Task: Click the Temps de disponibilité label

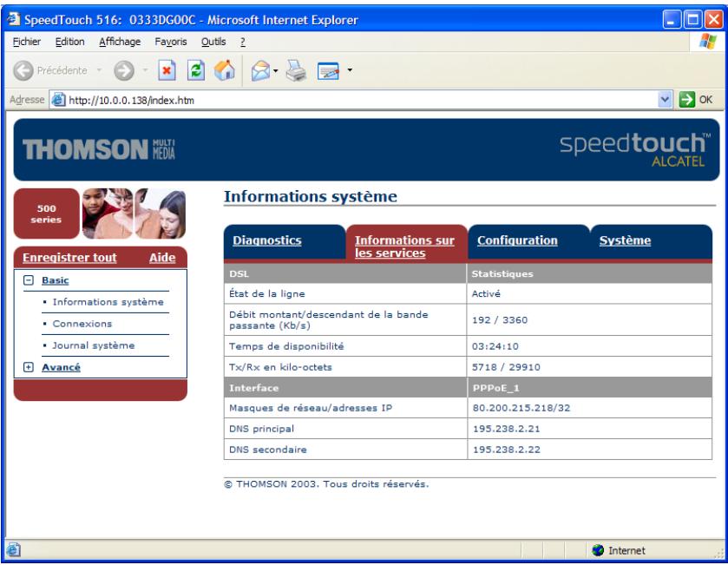Action: (x=286, y=346)
